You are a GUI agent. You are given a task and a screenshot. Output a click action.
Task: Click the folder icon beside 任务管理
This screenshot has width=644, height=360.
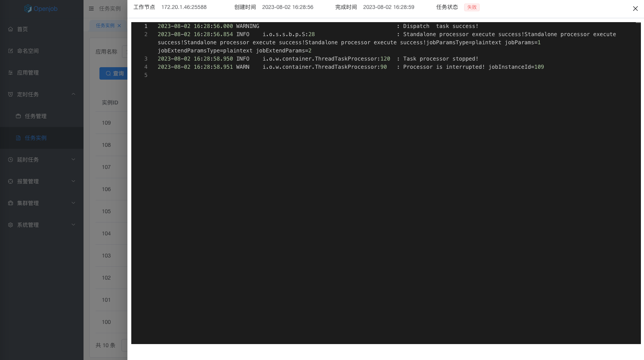pos(18,116)
